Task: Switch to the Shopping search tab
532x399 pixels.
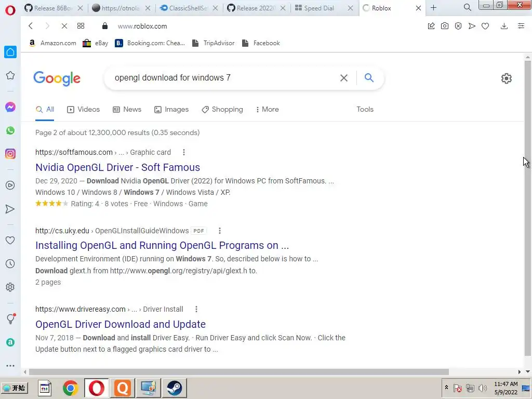Action: click(x=222, y=109)
